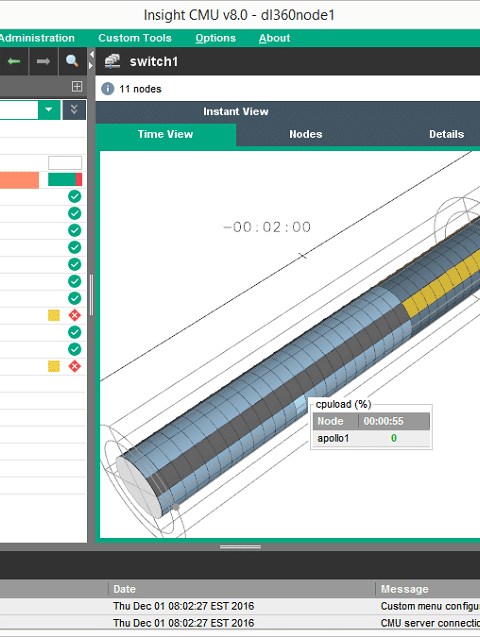The image size is (480, 637).
Task: Switch to the Time View tab
Action: click(165, 134)
